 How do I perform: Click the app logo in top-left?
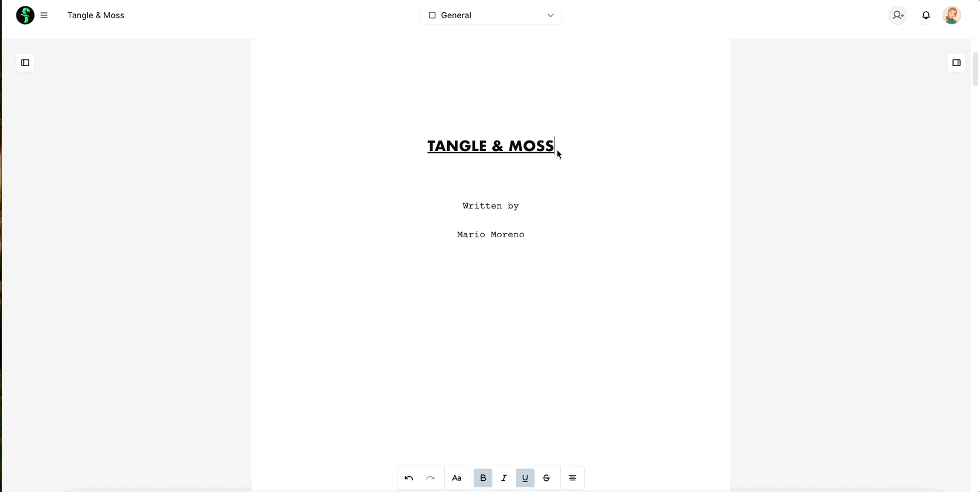(x=25, y=15)
